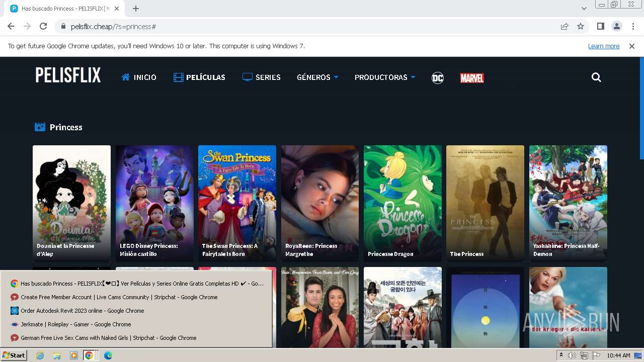Click the Princess results heading
The width and height of the screenshot is (644, 362).
tap(66, 127)
